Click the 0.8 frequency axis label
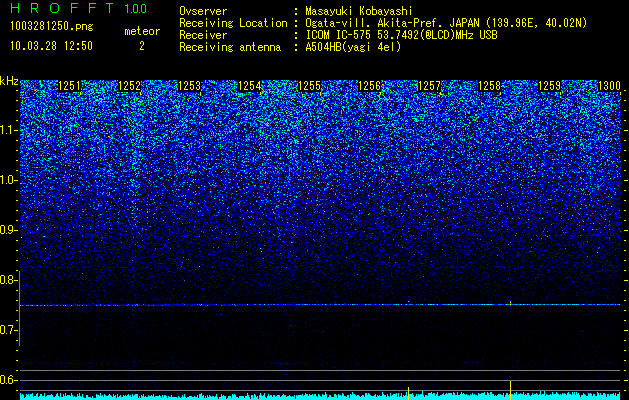This screenshot has width=629, height=400. coord(7,280)
